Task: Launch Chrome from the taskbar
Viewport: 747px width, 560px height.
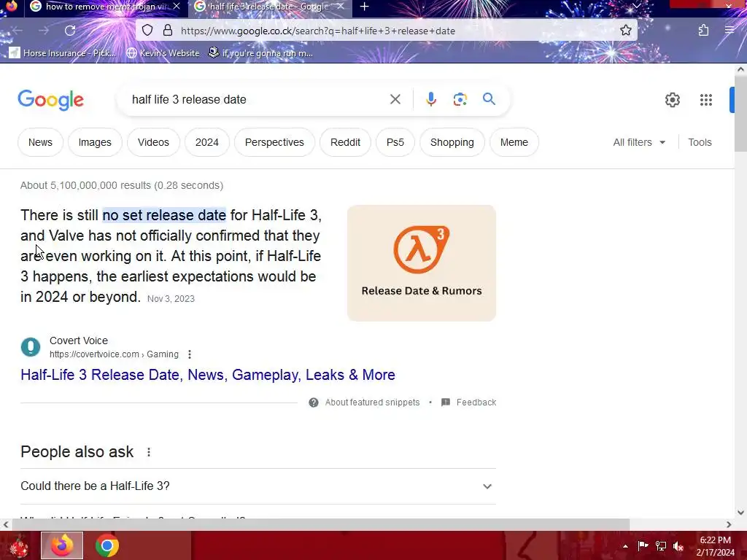Action: tap(107, 545)
